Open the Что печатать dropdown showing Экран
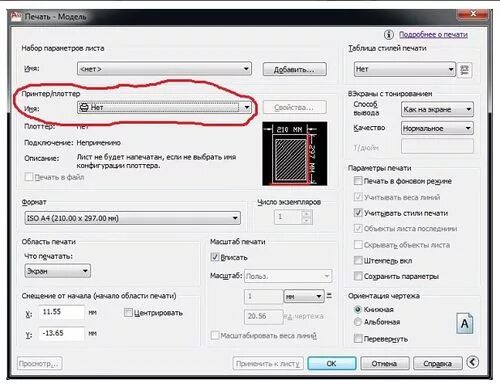500x388 pixels. point(57,271)
